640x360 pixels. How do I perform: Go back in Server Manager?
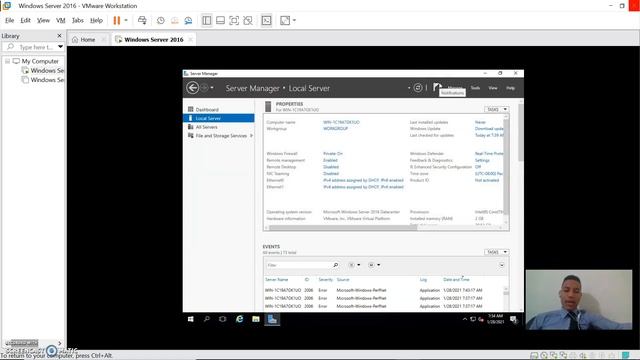(x=193, y=88)
